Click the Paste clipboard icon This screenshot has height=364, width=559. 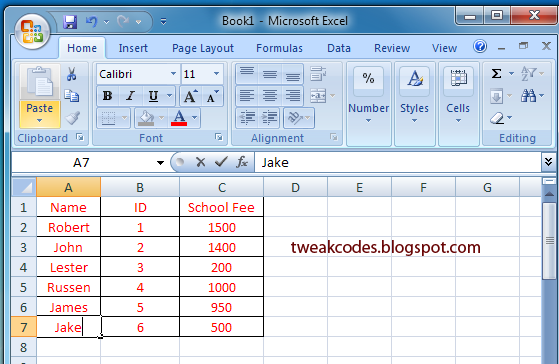[x=40, y=82]
